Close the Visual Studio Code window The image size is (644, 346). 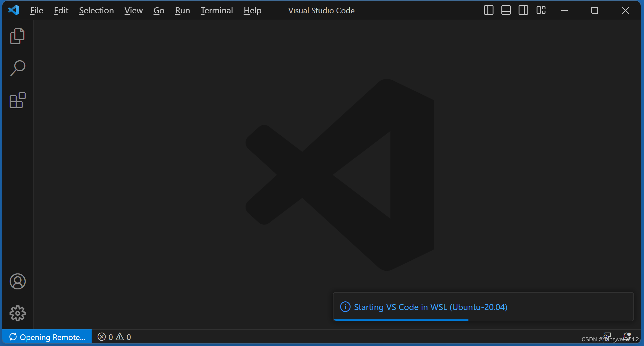point(625,10)
